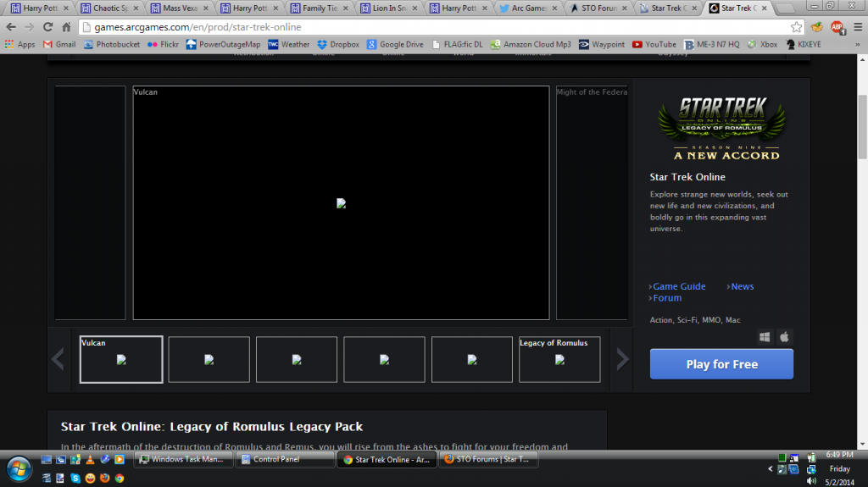This screenshot has width=868, height=487.
Task: Open the FLAG:fic DL bookmark
Action: pos(457,44)
